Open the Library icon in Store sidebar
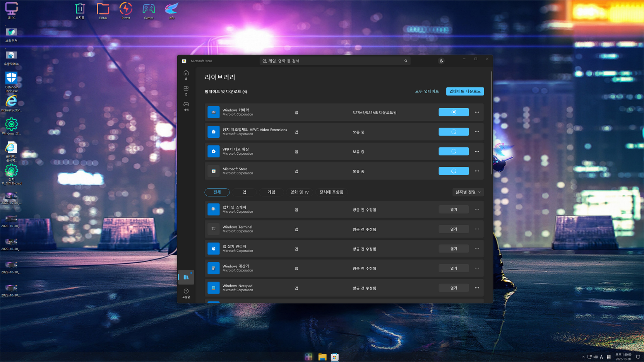644x362 pixels. coord(186,277)
